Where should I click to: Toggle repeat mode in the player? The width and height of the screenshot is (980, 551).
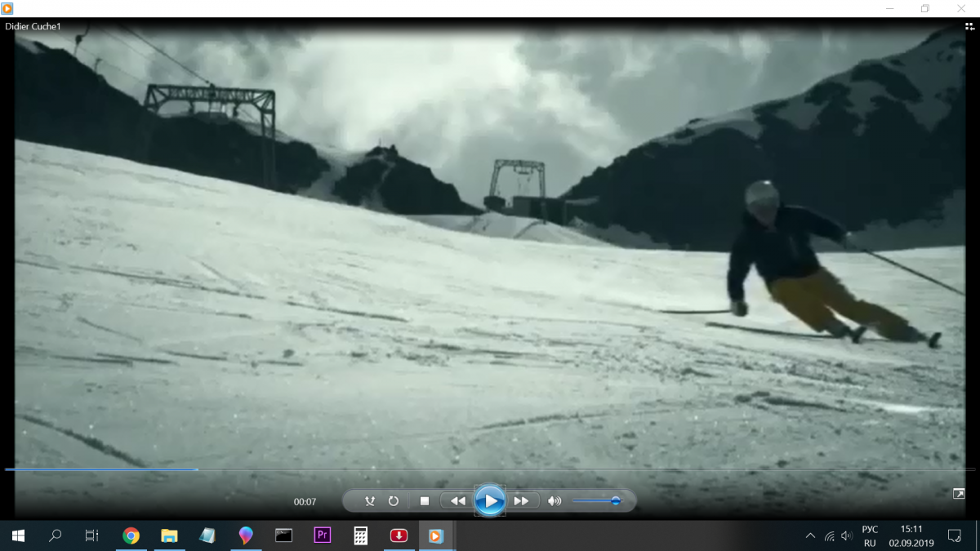point(393,501)
